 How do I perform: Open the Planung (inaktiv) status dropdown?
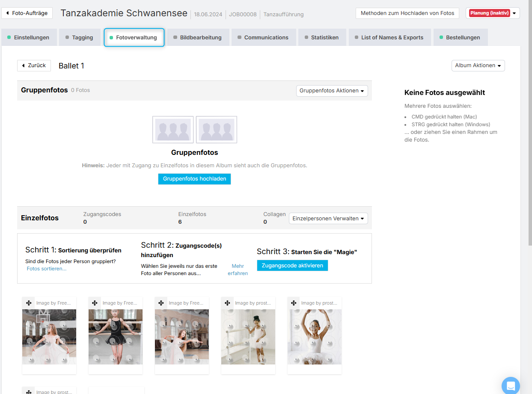pos(493,13)
